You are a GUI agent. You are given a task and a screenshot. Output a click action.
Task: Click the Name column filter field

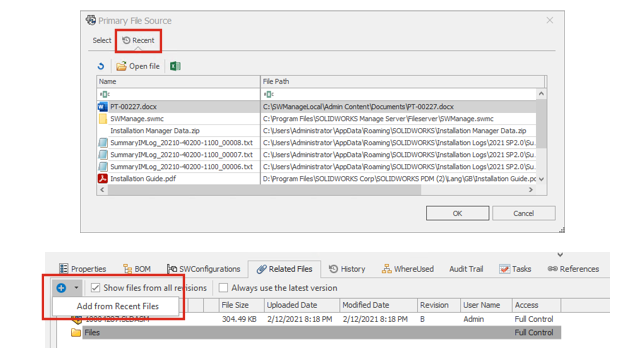coord(178,94)
